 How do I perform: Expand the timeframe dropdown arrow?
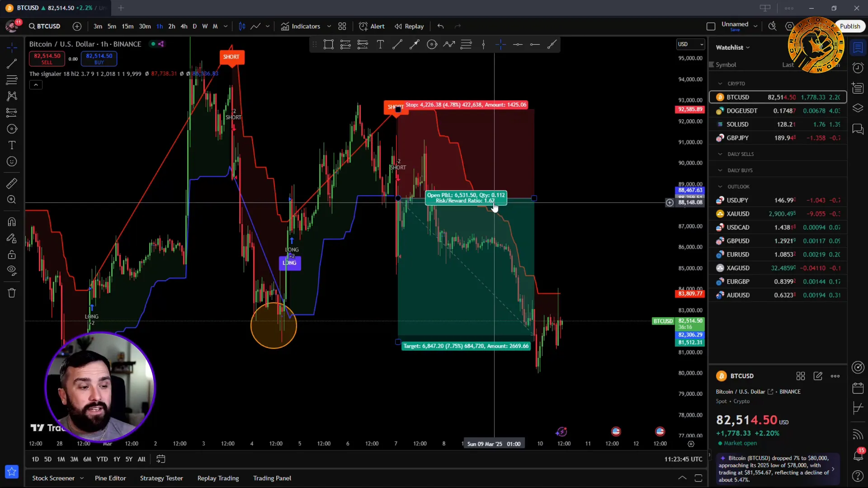pyautogui.click(x=226, y=26)
